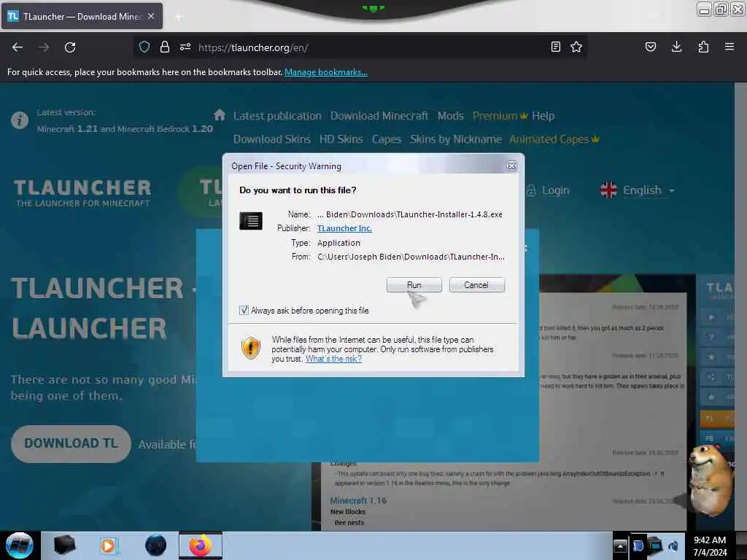Reload the tlauncher.org page
747x560 pixels.
(70, 47)
